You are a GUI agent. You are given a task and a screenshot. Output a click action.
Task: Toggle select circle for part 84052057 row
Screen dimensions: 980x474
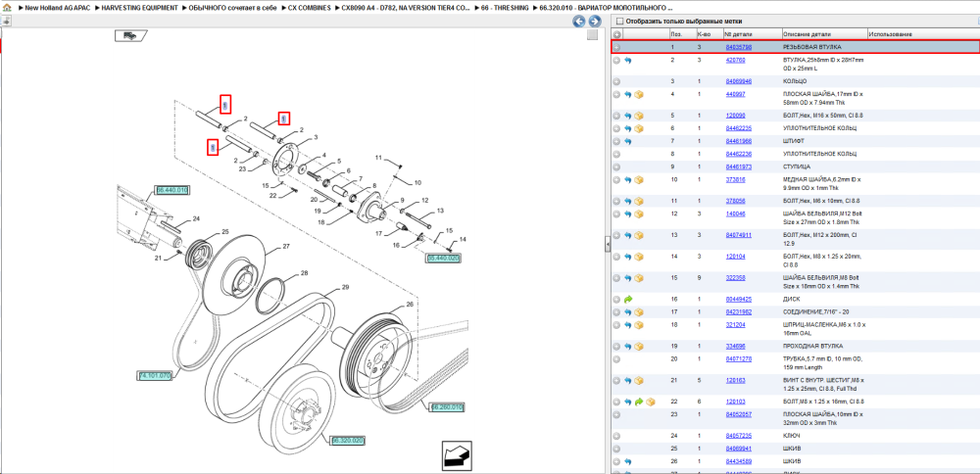click(x=616, y=414)
